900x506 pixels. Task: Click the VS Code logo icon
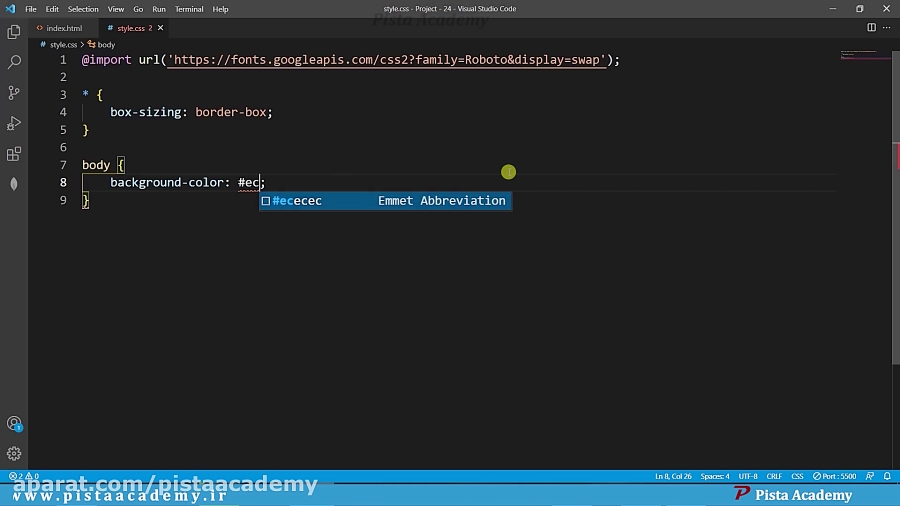coord(10,9)
